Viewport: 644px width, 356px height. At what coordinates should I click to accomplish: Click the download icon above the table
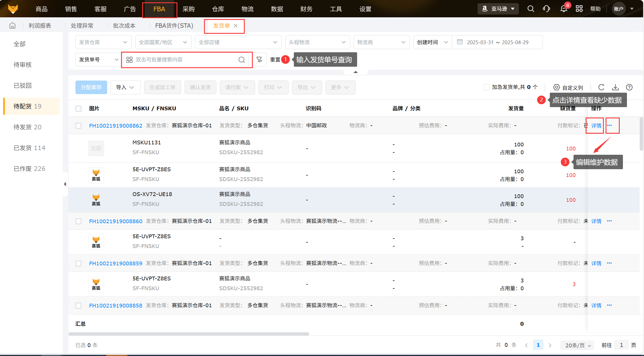[615, 87]
